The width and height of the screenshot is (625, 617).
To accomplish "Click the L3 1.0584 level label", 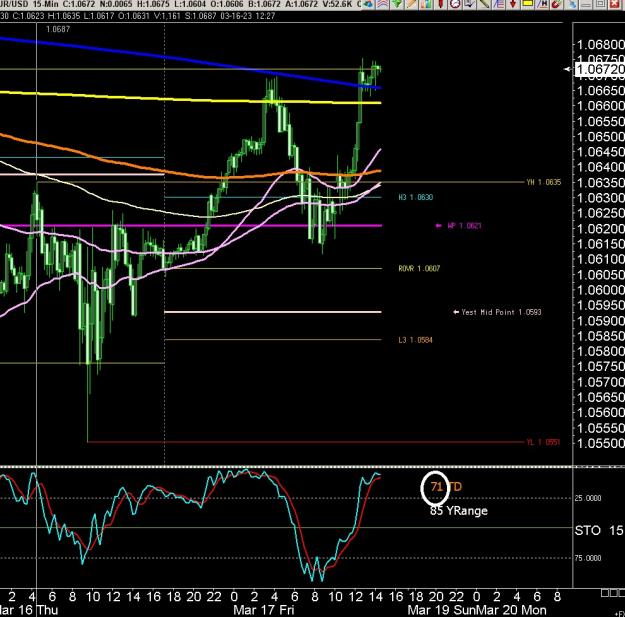I will pyautogui.click(x=415, y=340).
